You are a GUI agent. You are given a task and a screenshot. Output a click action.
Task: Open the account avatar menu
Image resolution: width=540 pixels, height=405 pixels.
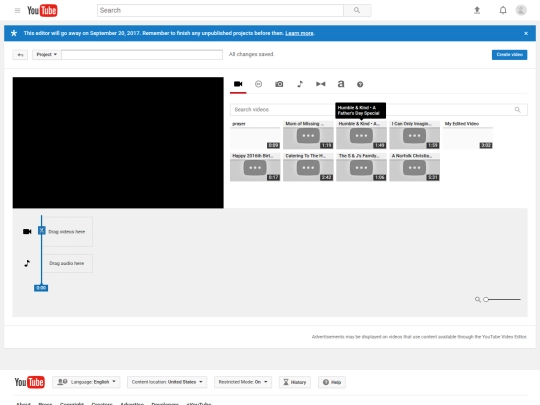point(521,10)
